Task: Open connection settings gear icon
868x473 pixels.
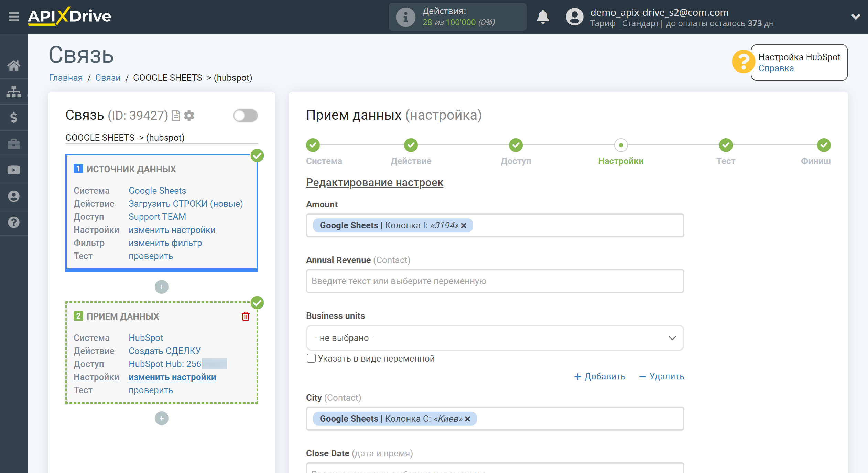Action: coord(189,116)
